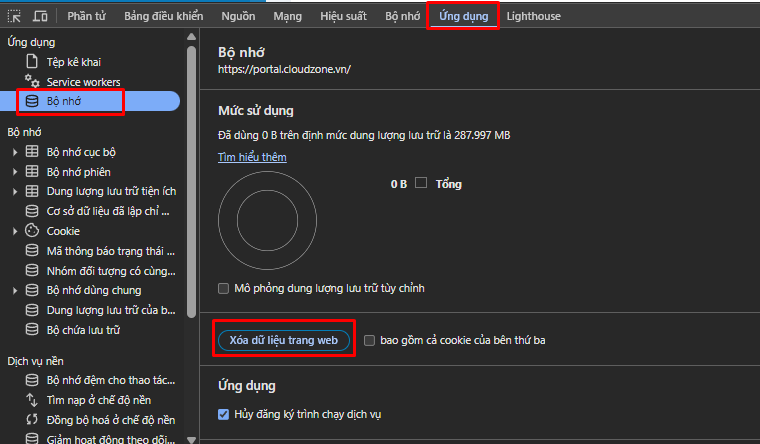Viewport: 760px width, 444px height.
Task: Enable Mô phỏng dung lượng lưu trữ tùy chỉnh
Action: (x=223, y=288)
